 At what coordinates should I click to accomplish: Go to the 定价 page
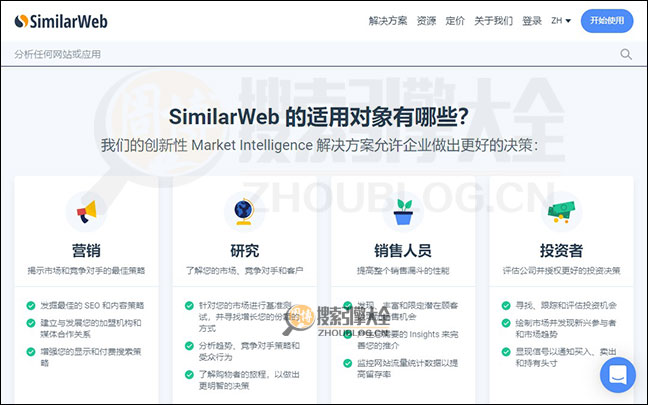(455, 21)
